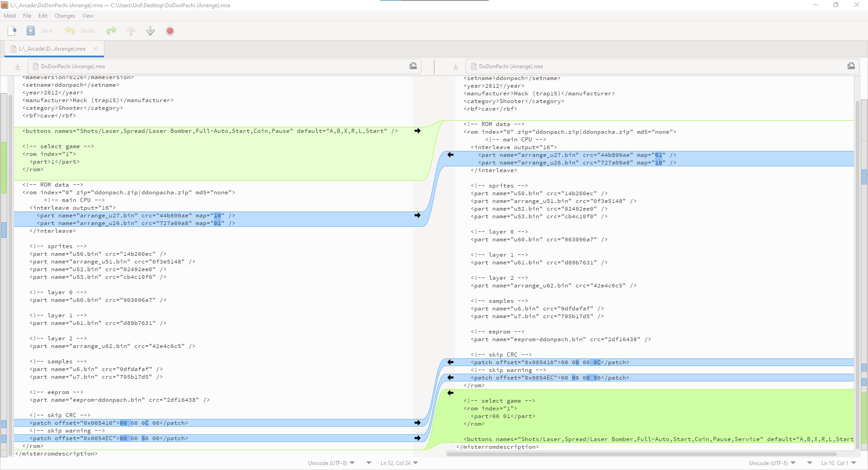Push left arrange_u27.bin map lines to right
The height and width of the screenshot is (470, 868).
point(417,215)
